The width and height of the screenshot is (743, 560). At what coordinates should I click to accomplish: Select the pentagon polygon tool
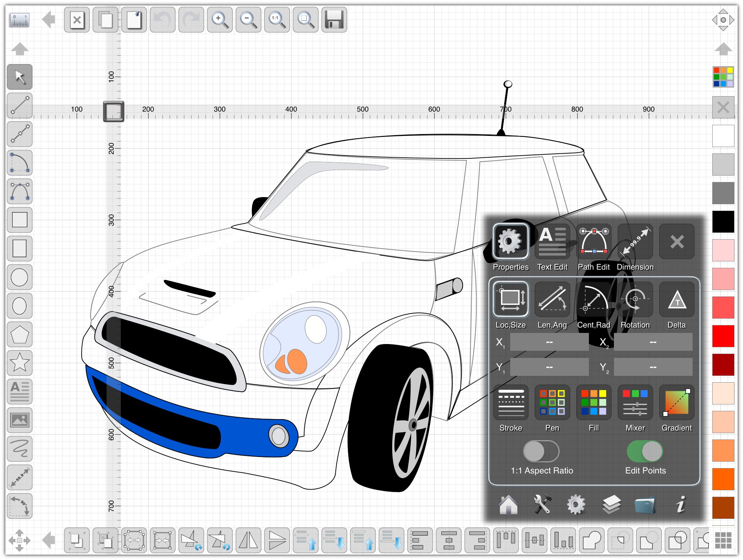click(19, 334)
